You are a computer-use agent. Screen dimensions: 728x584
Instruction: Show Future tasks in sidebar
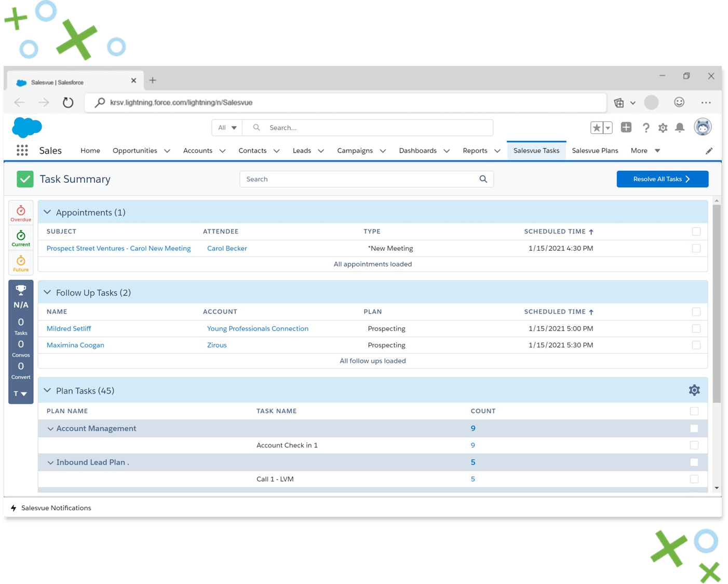click(x=21, y=263)
